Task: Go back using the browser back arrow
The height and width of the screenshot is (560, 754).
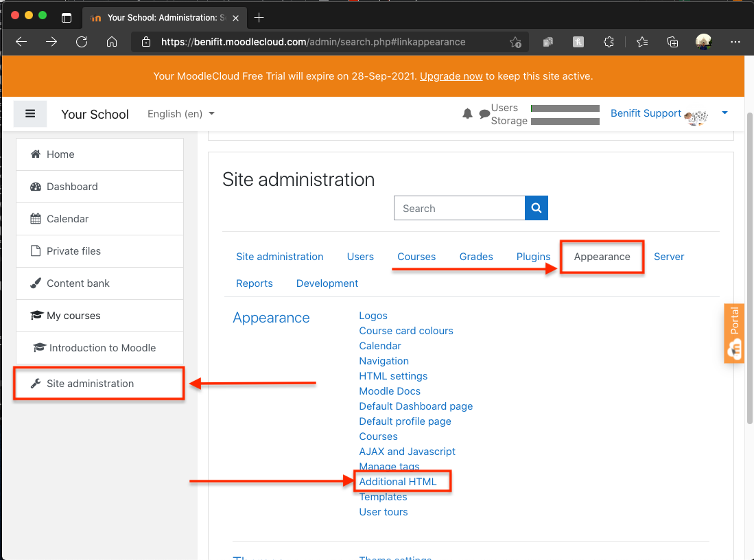Action: click(x=21, y=42)
